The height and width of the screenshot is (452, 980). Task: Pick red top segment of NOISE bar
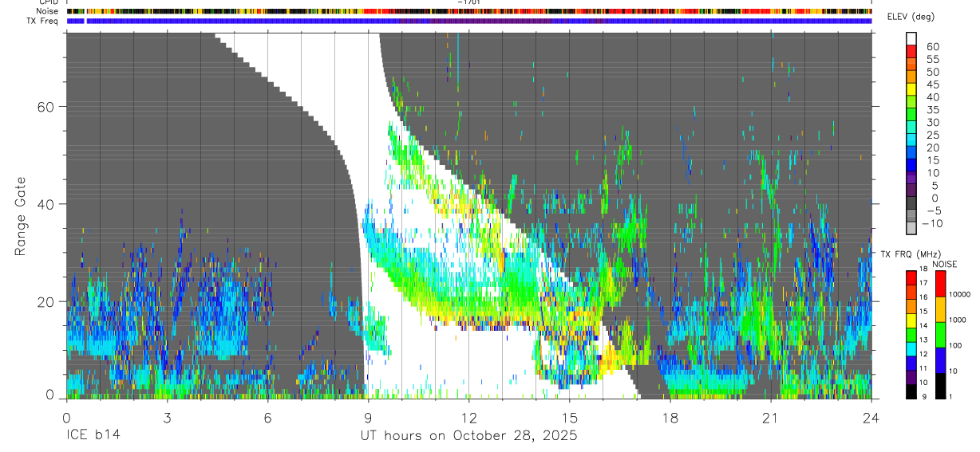pyautogui.click(x=940, y=284)
